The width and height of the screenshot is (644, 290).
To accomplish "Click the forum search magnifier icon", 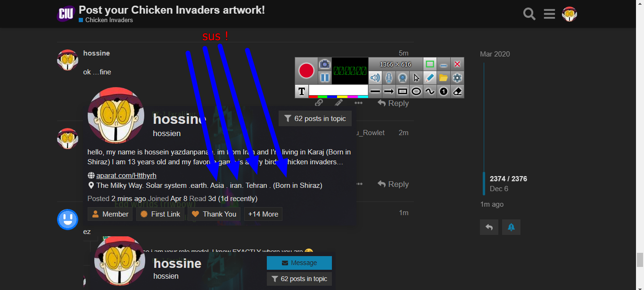I will pos(529,14).
